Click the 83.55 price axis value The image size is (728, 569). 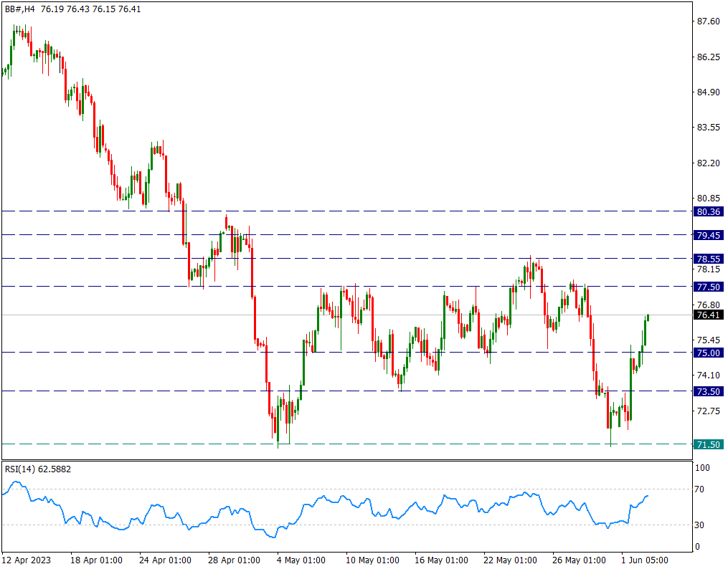pyautogui.click(x=709, y=128)
